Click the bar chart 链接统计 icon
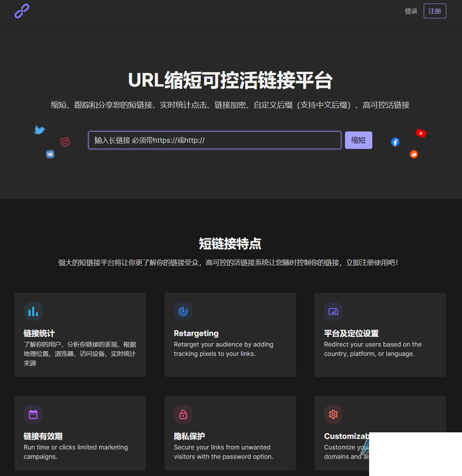 [x=33, y=312]
